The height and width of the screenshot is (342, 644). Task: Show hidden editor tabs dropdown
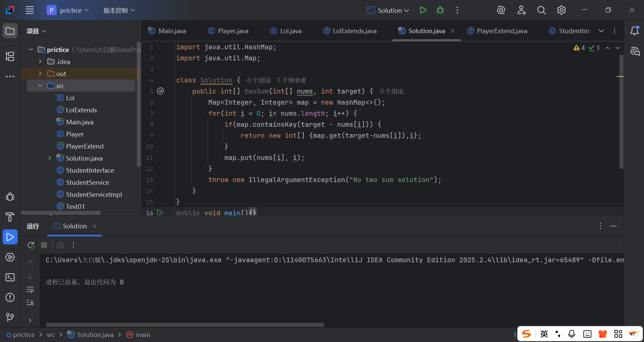pos(601,31)
